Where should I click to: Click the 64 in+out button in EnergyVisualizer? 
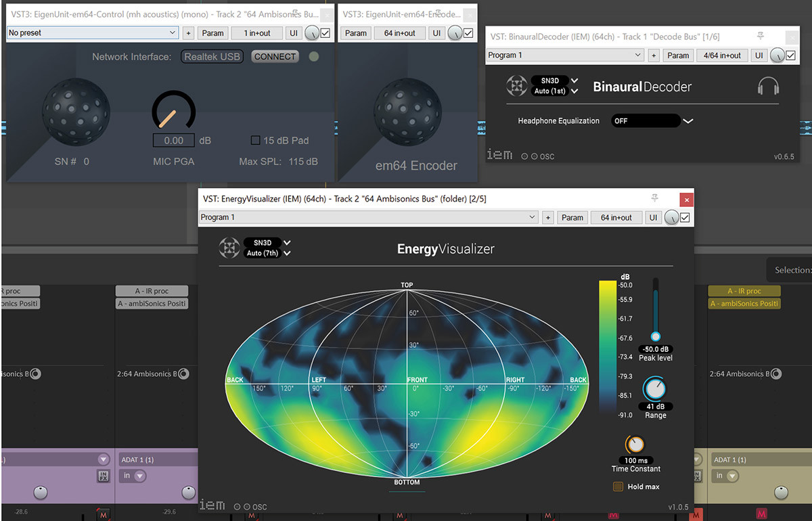[616, 217]
